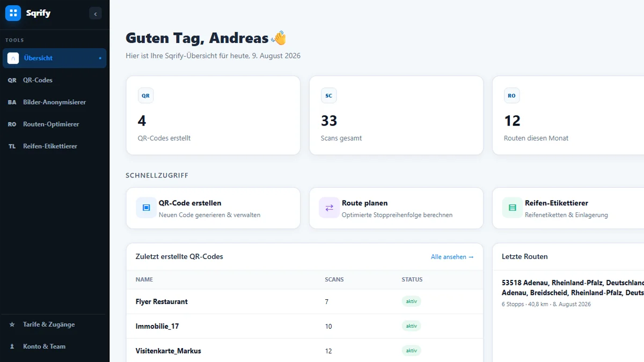Click the SC badge on Scans gesamt card

pyautogui.click(x=328, y=95)
